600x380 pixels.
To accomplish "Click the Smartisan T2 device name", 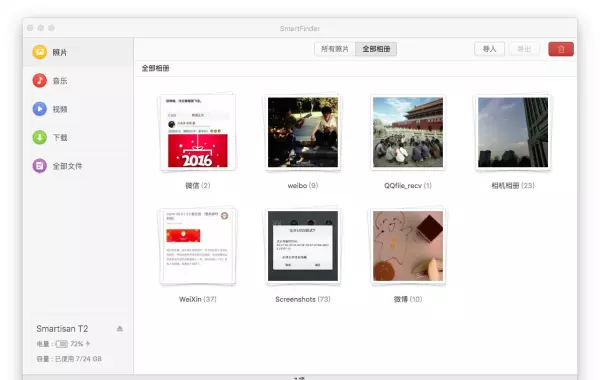I will tap(62, 329).
